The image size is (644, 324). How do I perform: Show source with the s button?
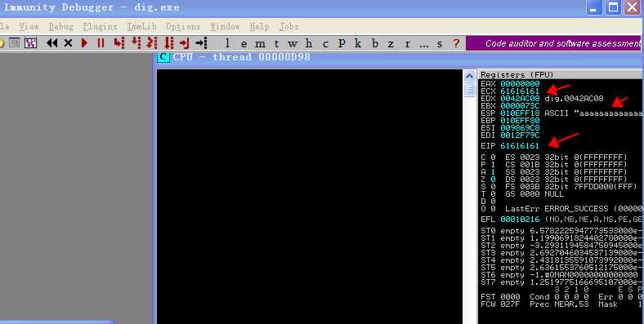pyautogui.click(x=440, y=43)
